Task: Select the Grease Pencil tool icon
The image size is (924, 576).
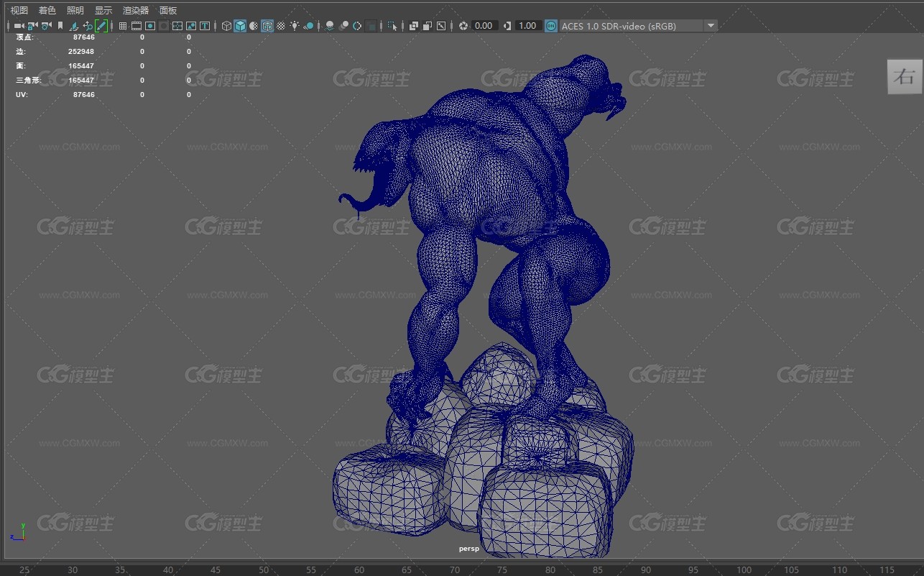Action: (x=101, y=26)
